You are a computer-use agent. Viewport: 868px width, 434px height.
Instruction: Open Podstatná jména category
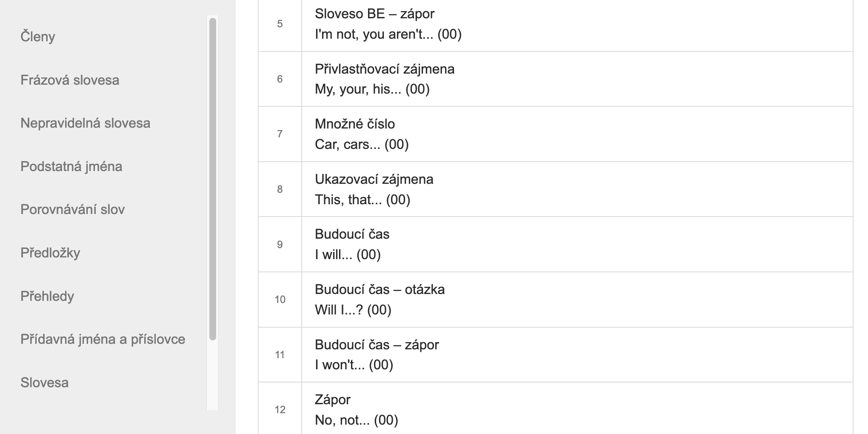(71, 166)
